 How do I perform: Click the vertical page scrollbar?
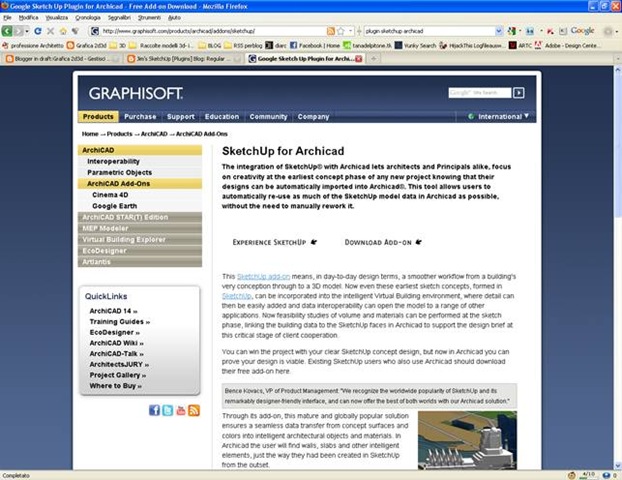(x=617, y=268)
